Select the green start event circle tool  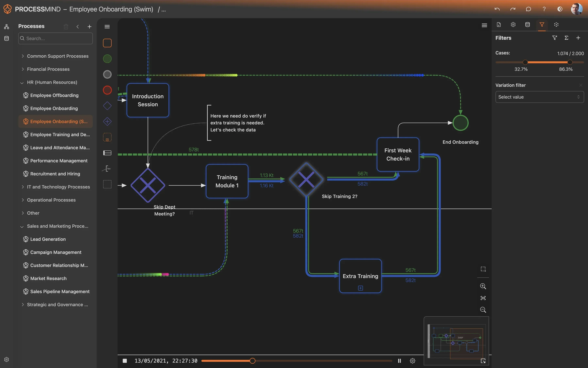[107, 59]
